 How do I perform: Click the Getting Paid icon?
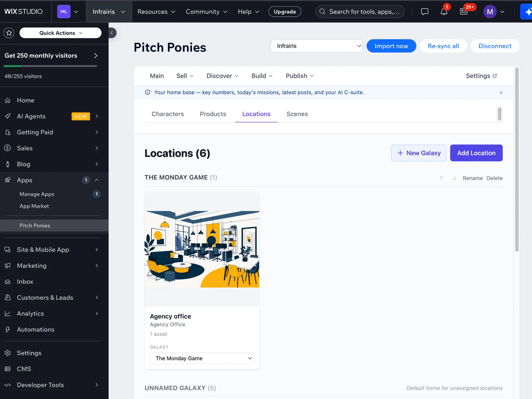pos(8,132)
